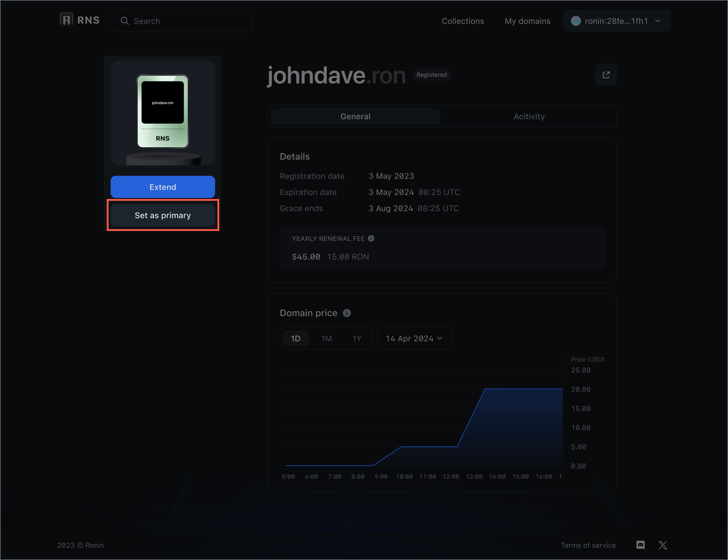728x560 pixels.
Task: Click the wallet avatar circle icon
Action: [576, 21]
